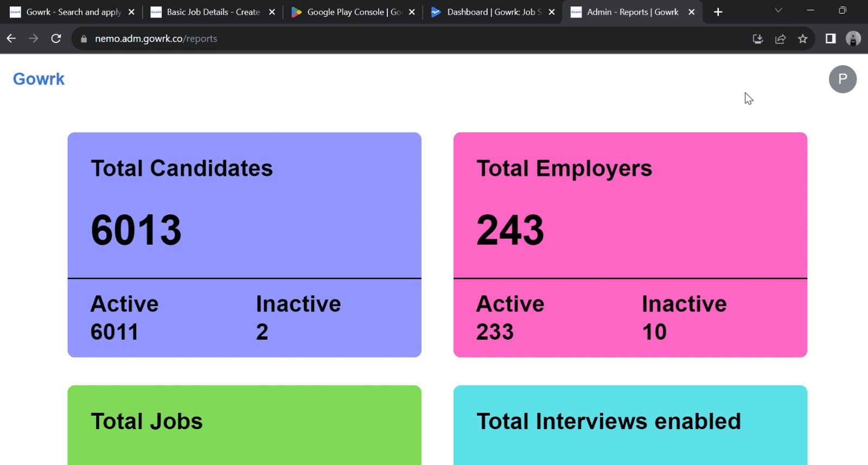Open the browser side panel icon

point(831,39)
